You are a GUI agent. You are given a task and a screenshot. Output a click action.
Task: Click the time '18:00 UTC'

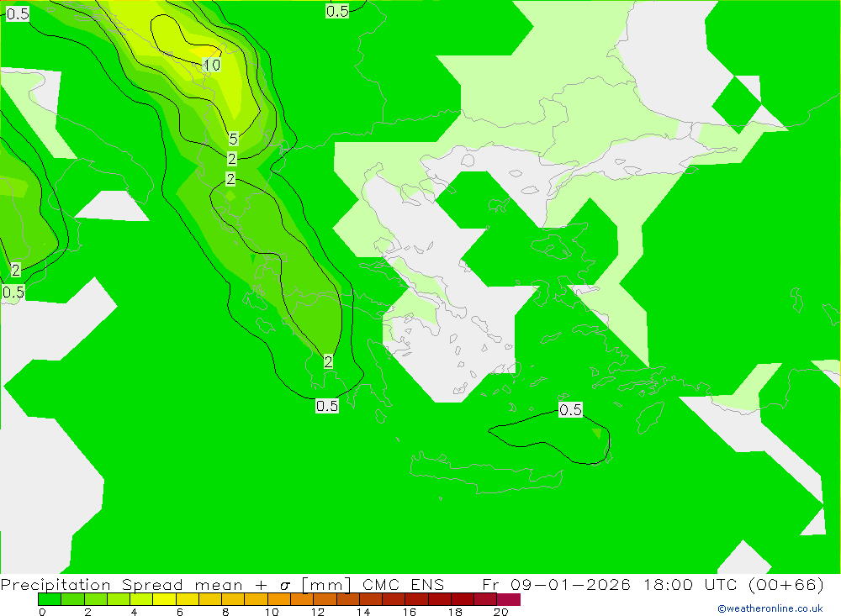pos(690,584)
